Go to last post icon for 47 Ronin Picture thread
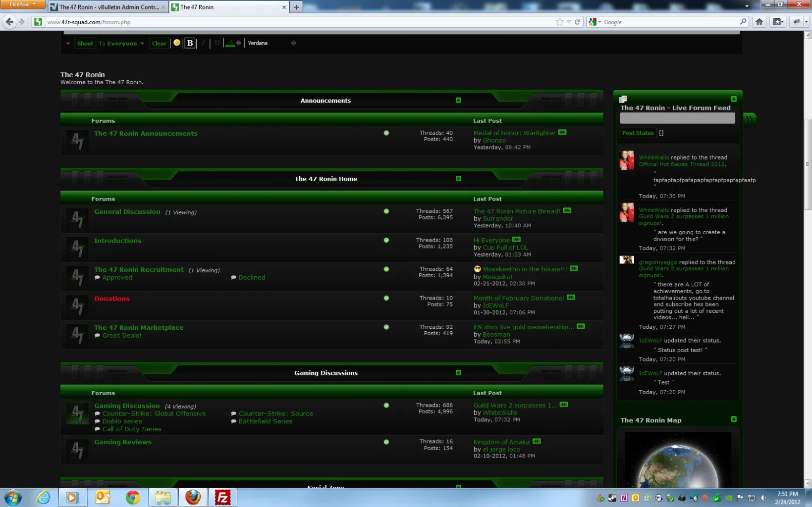This screenshot has width=812, height=507. coord(567,210)
